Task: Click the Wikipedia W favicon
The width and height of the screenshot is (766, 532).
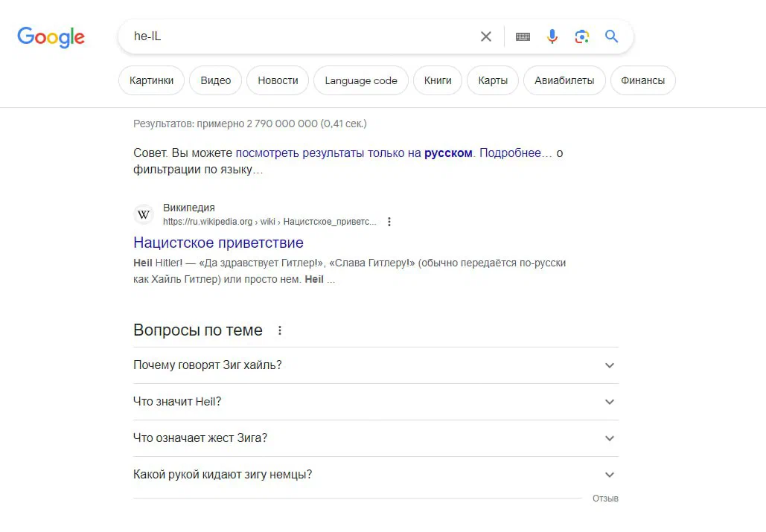Action: coord(144,214)
